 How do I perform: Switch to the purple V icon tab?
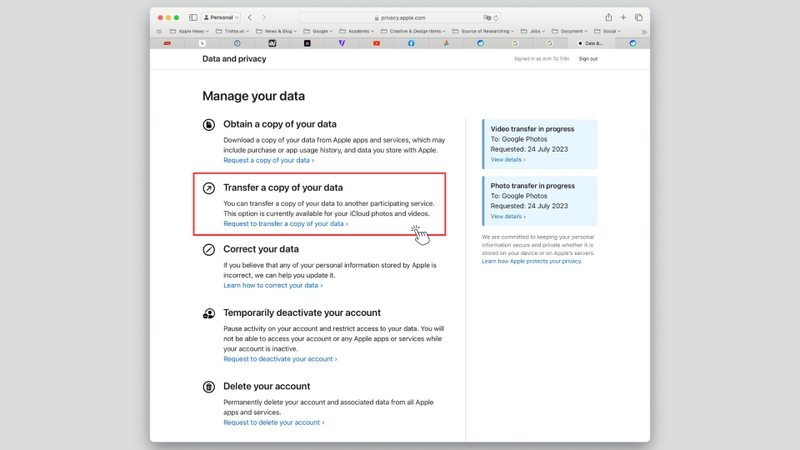point(342,43)
